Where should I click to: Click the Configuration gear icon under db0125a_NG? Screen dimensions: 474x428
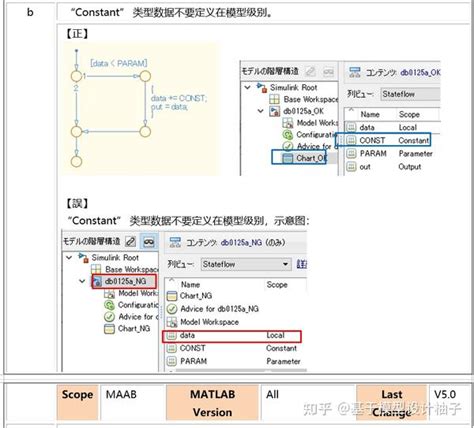point(109,305)
